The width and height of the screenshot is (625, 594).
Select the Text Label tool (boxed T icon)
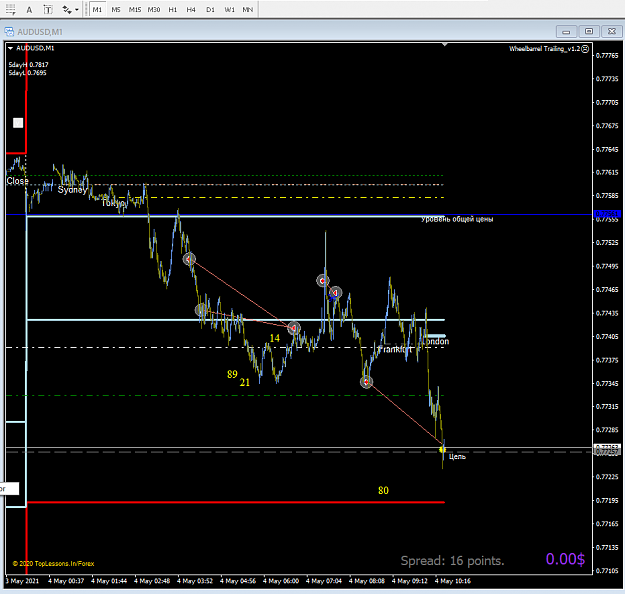pyautogui.click(x=48, y=10)
